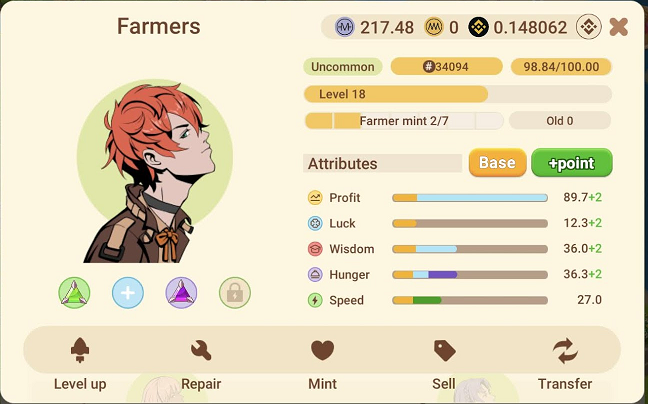
Task: Click the Uncommon rarity label
Action: tap(343, 67)
